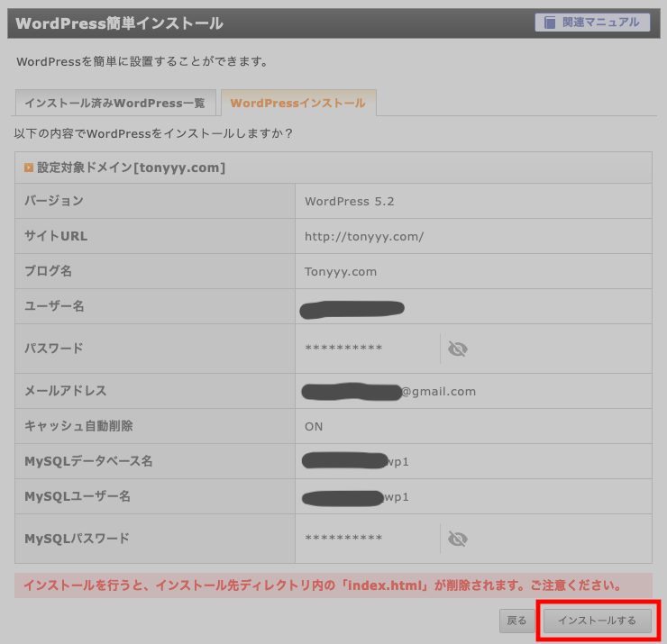667x644 pixels.
Task: Click the WordPress 5.2 version value
Action: (x=349, y=202)
